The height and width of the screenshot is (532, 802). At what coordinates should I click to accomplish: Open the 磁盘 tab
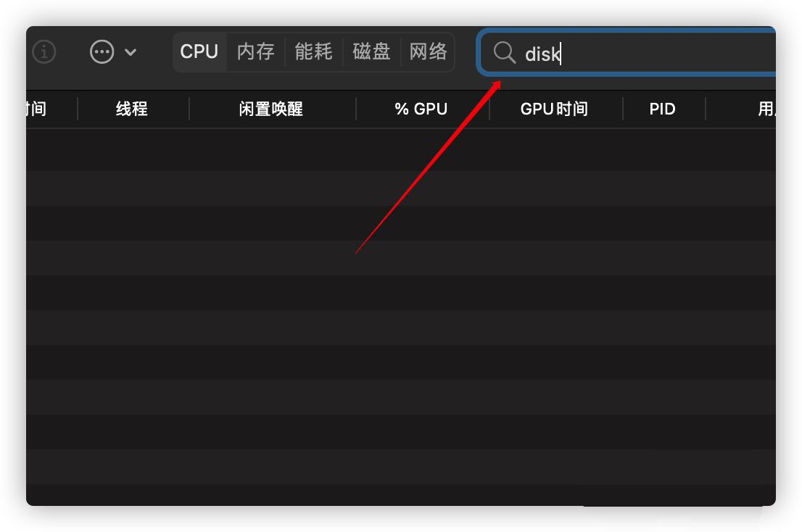(x=371, y=51)
